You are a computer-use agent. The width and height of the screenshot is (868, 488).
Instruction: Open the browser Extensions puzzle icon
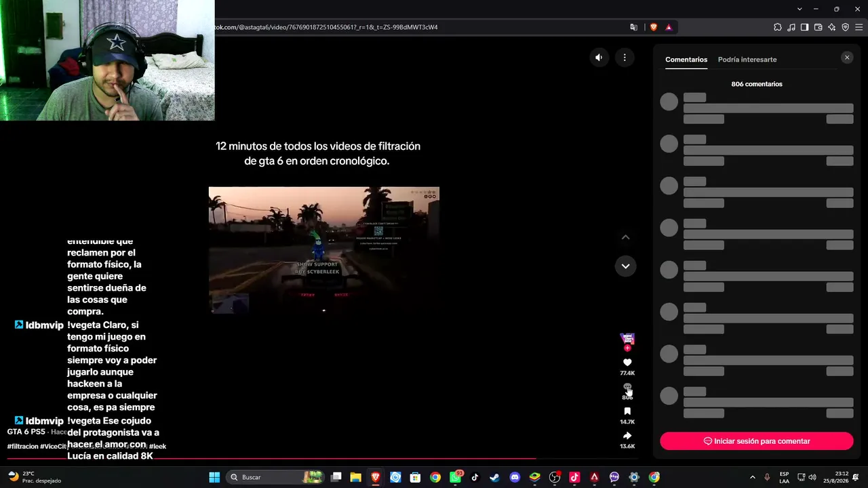[x=778, y=27]
